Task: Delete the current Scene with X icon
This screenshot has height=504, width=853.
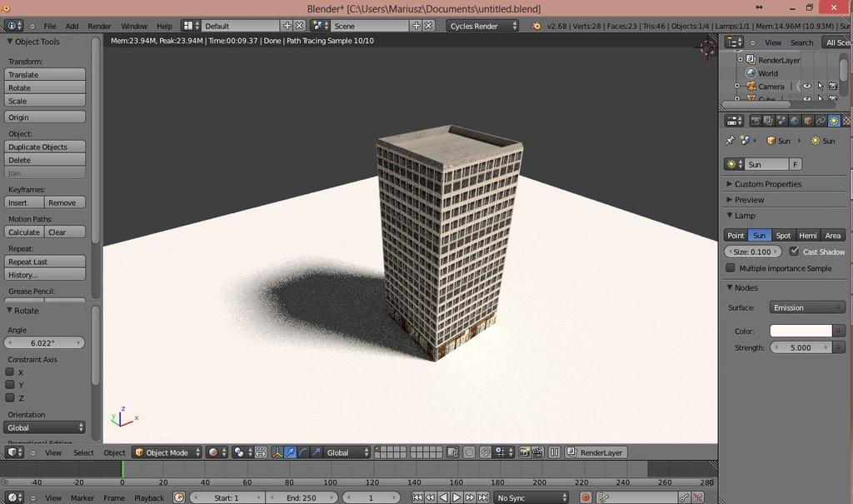Action: point(429,26)
